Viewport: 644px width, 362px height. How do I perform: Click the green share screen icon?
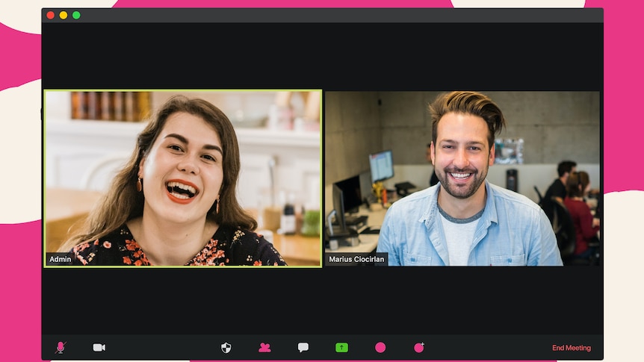(341, 348)
